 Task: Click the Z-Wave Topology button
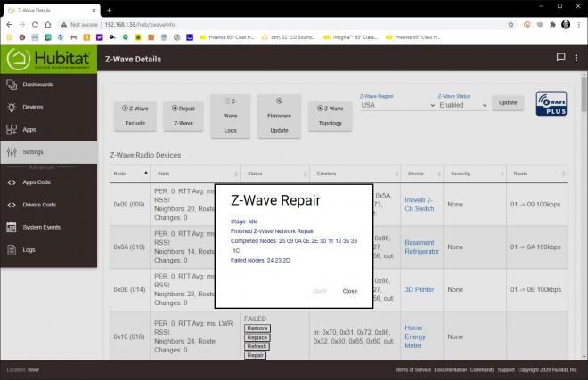[x=330, y=116]
